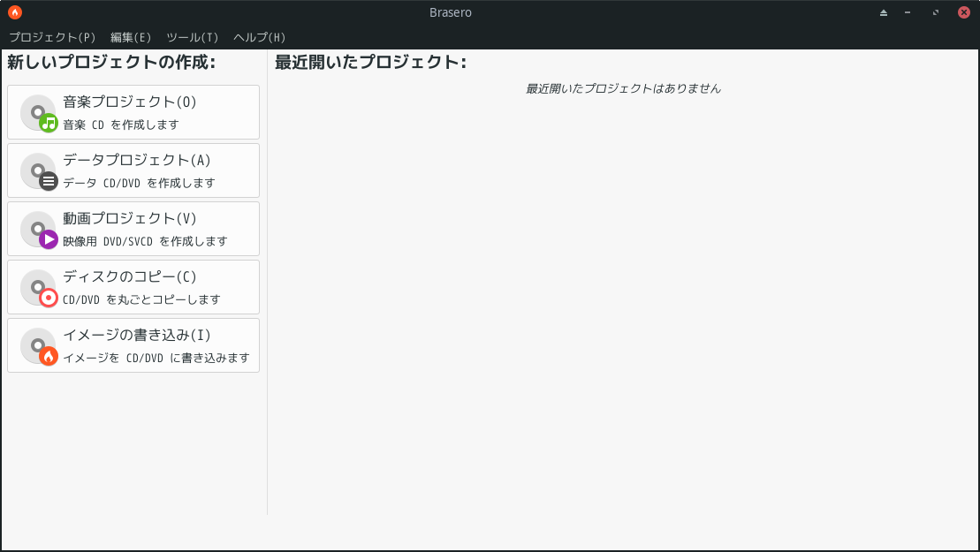The height and width of the screenshot is (552, 980).
Task: Choose ディスクのコピー(C) option
Action: [x=133, y=287]
